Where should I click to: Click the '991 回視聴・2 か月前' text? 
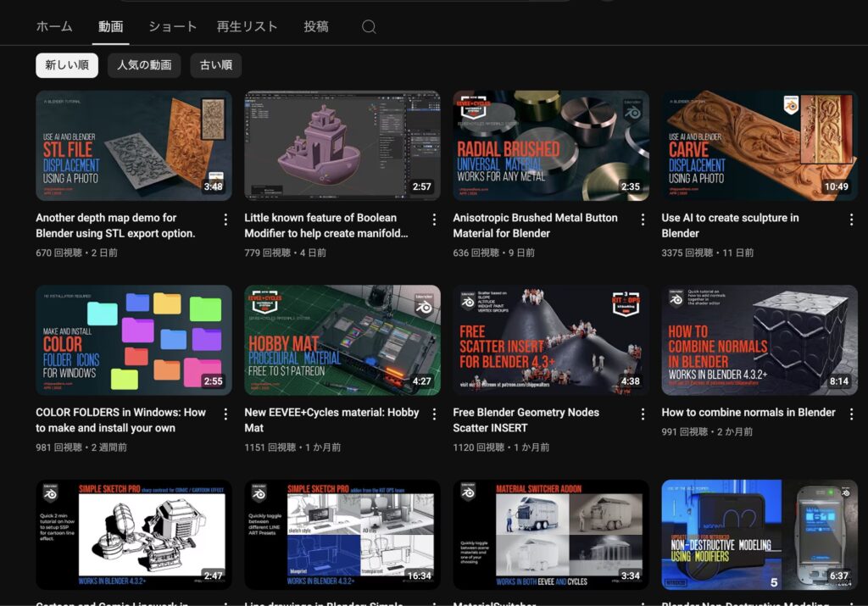[707, 431]
